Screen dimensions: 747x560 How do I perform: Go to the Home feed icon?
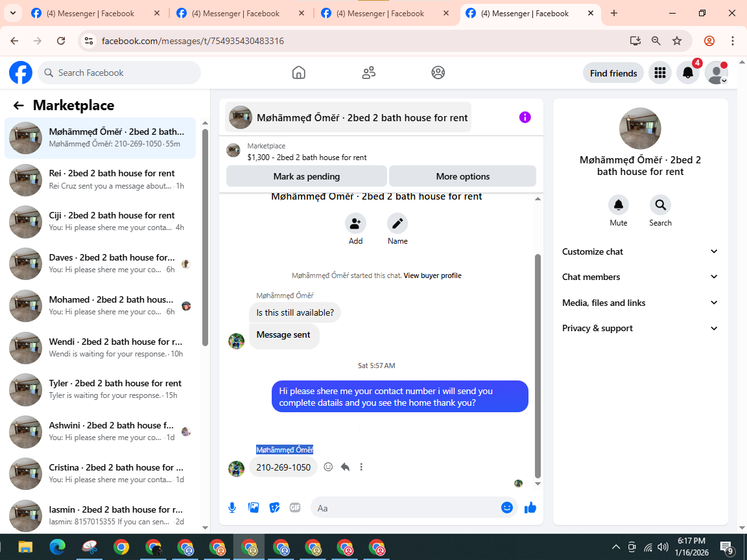click(x=299, y=73)
